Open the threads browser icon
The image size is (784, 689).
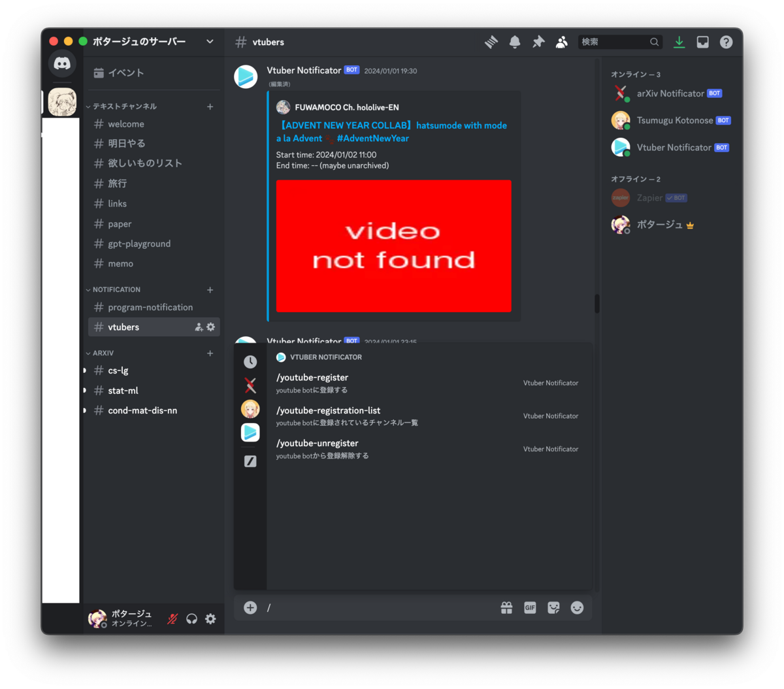[x=491, y=41]
